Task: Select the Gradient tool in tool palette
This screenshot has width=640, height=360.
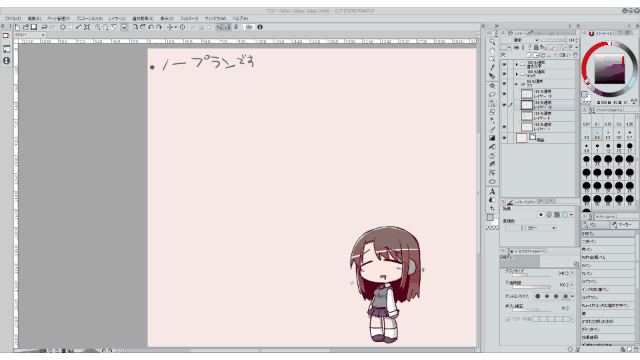Action: tap(492, 138)
